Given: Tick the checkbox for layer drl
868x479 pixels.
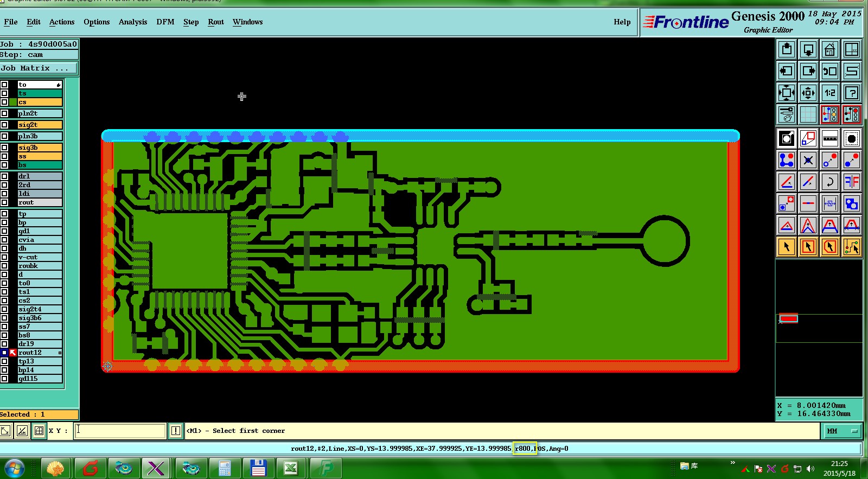Looking at the screenshot, I should 4,176.
